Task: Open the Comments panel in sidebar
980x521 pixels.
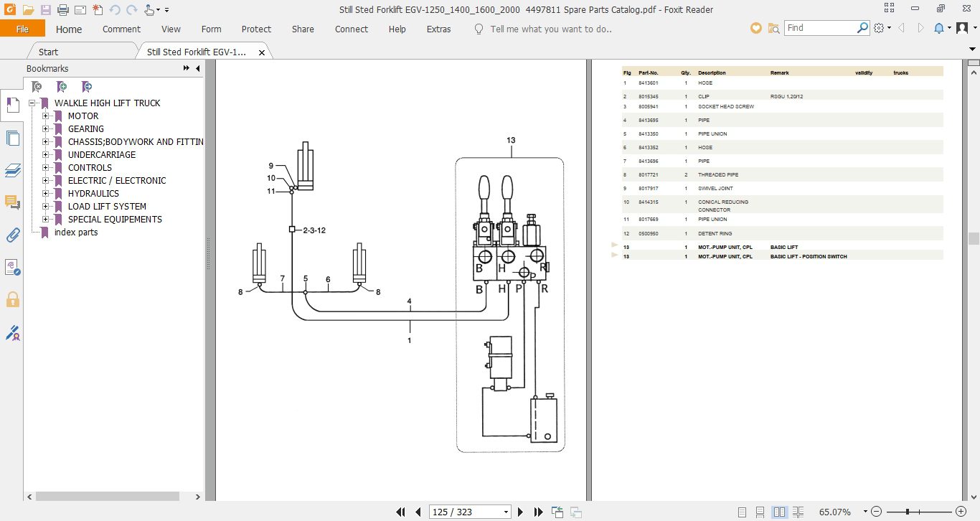Action: point(12,202)
